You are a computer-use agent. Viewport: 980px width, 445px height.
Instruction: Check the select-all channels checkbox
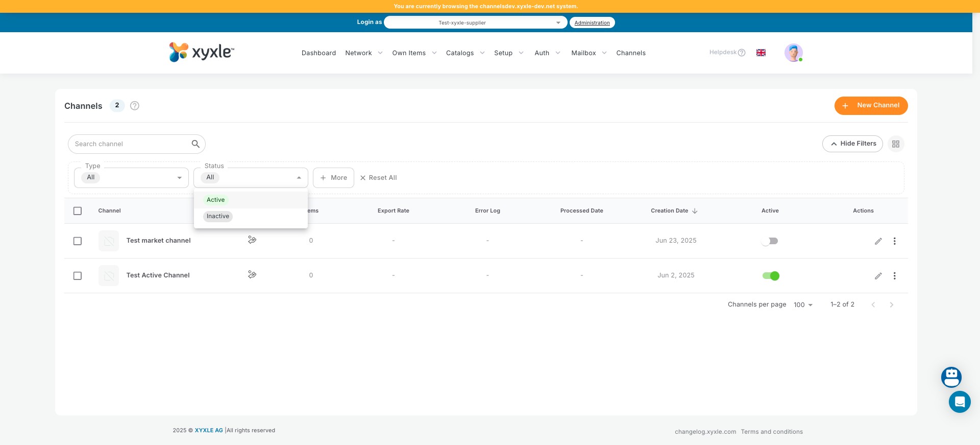click(78, 211)
